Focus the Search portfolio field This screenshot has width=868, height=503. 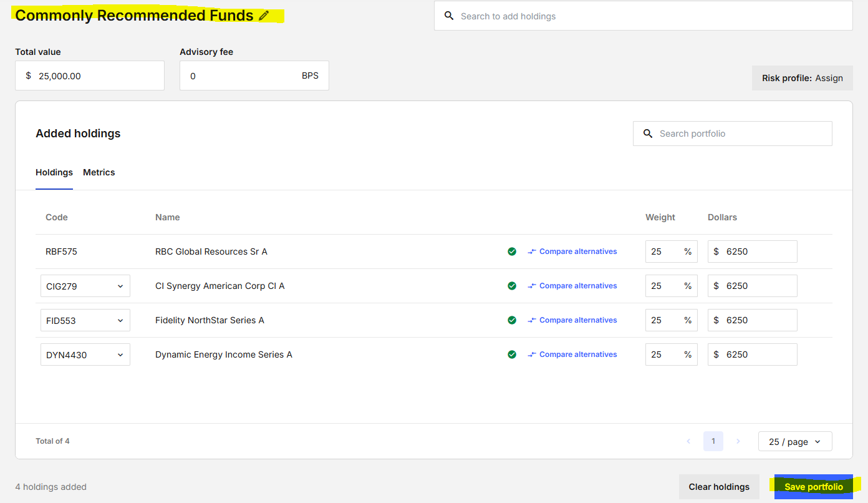pyautogui.click(x=733, y=134)
